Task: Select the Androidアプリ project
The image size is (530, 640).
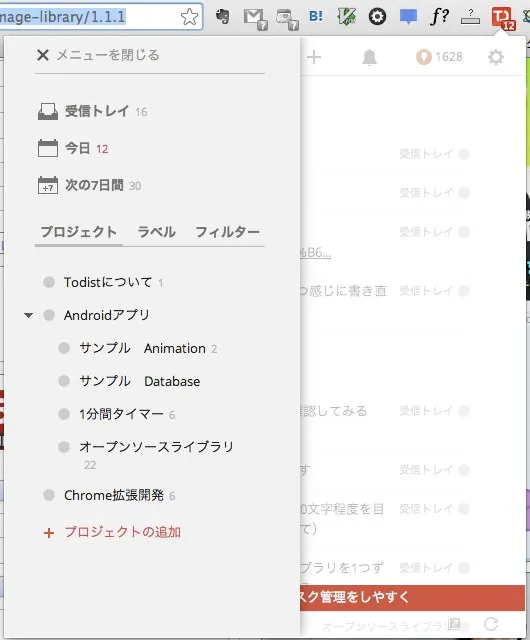Action: point(107,315)
